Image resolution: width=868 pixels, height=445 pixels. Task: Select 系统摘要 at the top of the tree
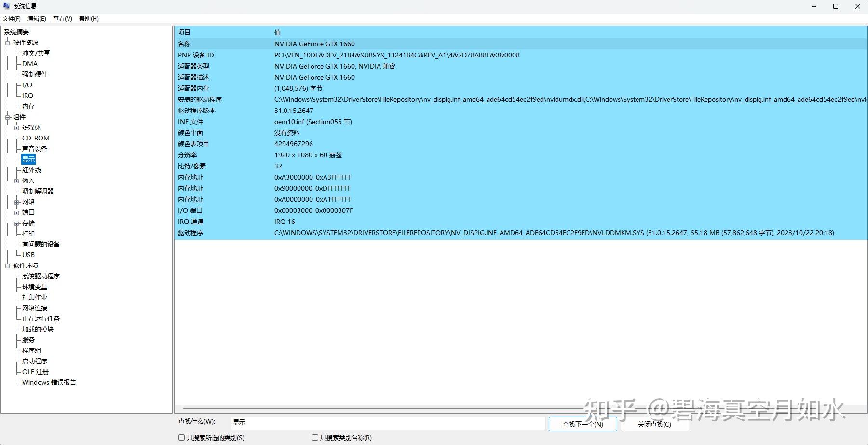[15, 31]
